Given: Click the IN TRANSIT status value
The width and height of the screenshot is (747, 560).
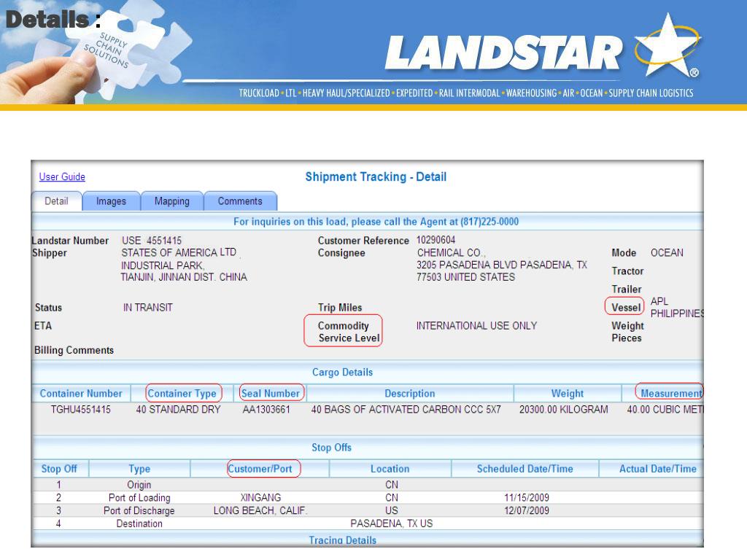Looking at the screenshot, I should 147,308.
